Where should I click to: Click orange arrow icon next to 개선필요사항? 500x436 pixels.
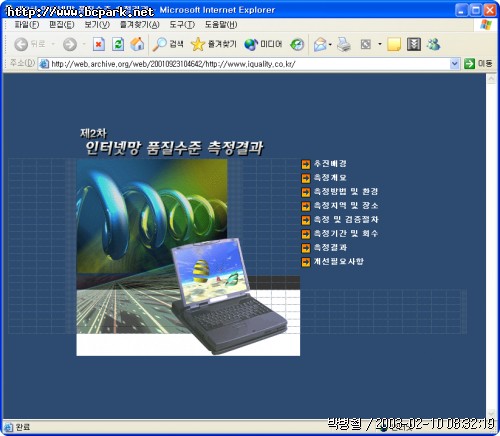coord(306,262)
